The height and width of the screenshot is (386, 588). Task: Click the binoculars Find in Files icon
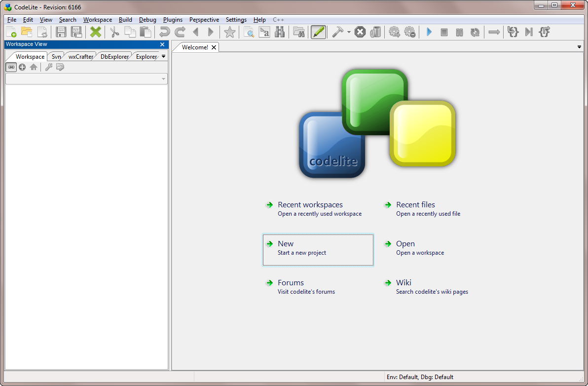(x=280, y=32)
